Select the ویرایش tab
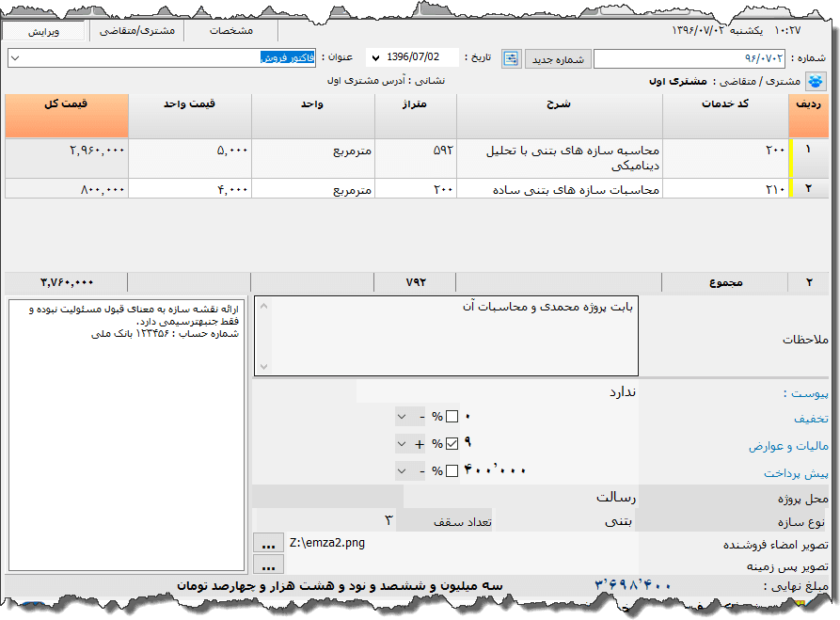The height and width of the screenshot is (620, 840). tap(42, 30)
